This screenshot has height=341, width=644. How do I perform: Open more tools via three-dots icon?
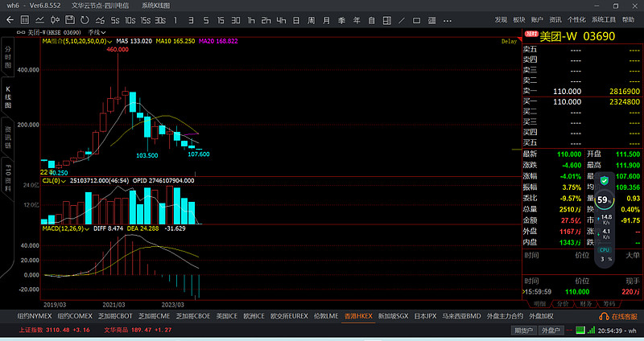click(x=448, y=21)
